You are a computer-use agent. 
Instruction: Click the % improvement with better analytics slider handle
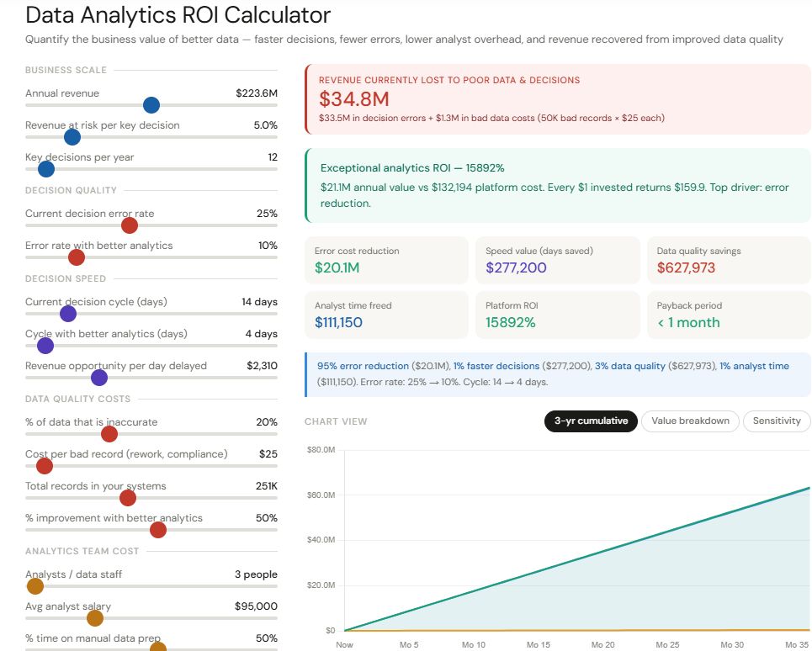[157, 530]
